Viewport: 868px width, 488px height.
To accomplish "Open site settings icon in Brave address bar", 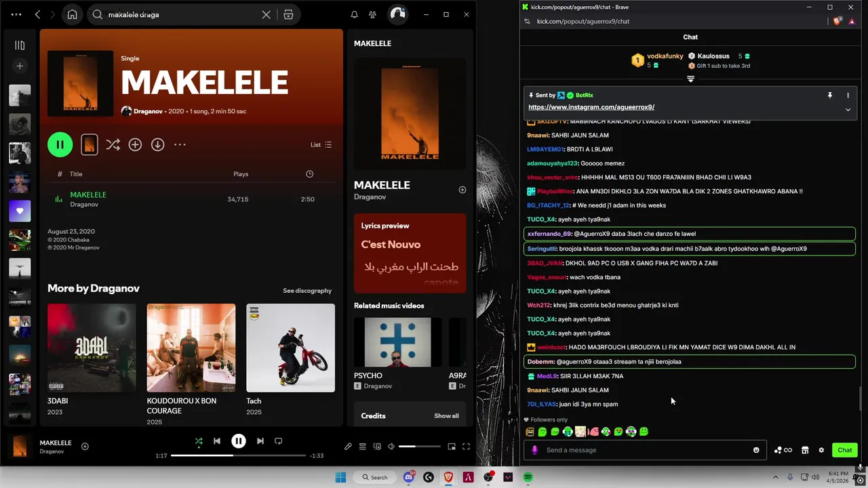I will 527,21.
